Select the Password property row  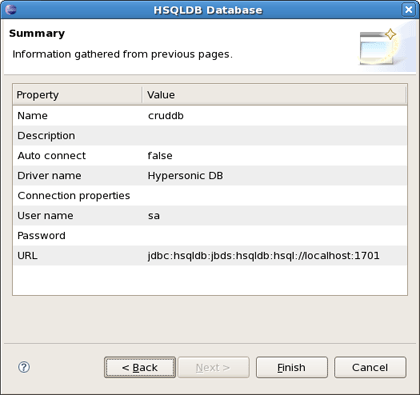[x=210, y=236]
